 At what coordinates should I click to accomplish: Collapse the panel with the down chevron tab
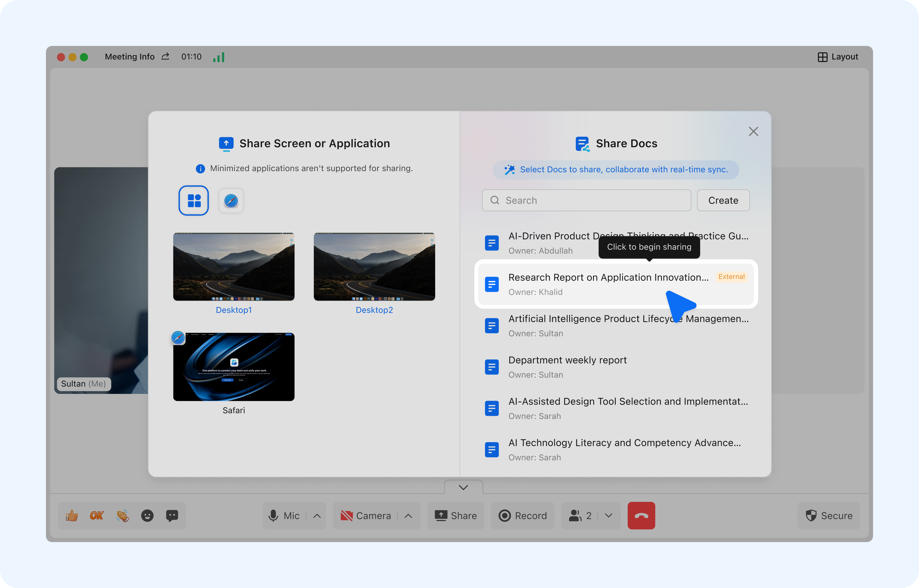point(464,487)
